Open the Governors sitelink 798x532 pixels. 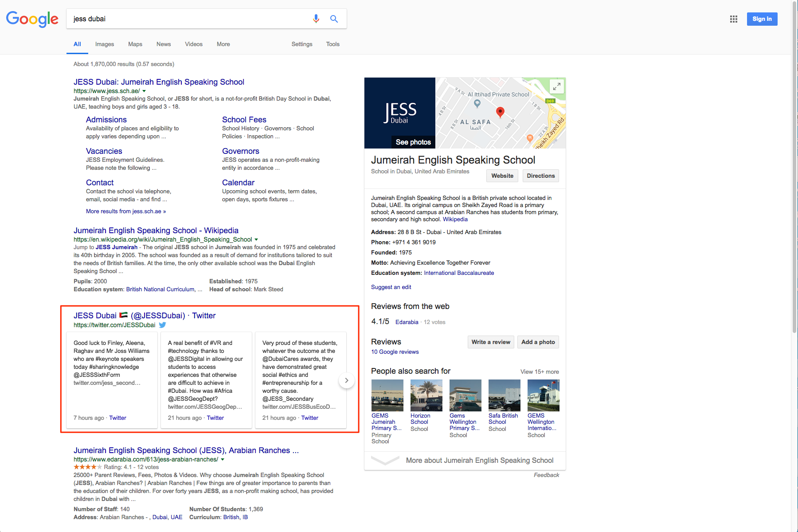click(x=241, y=151)
